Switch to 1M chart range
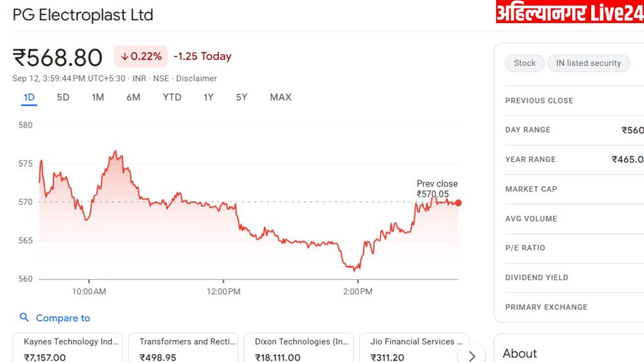 coord(97,97)
